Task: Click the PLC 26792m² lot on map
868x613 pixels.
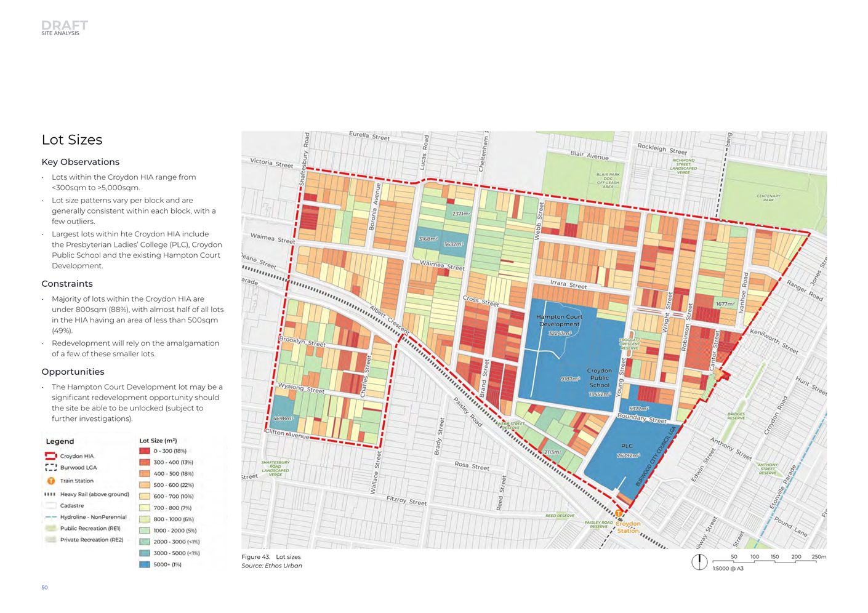Action: (628, 451)
